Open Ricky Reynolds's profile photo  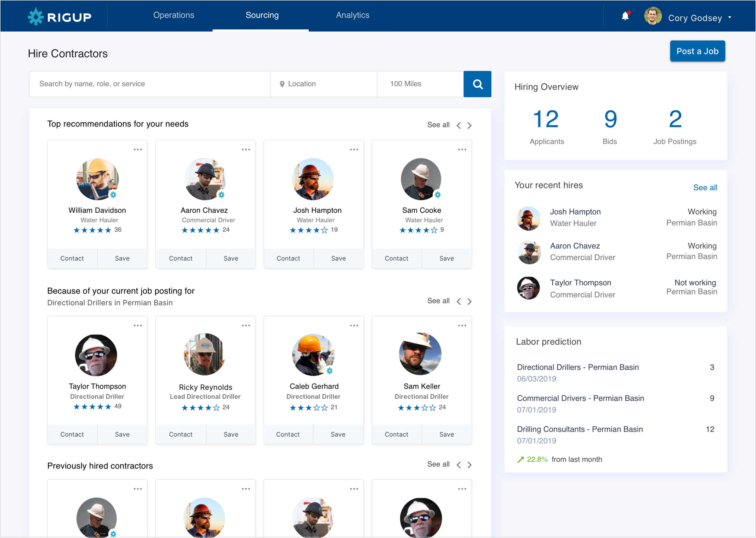(205, 354)
